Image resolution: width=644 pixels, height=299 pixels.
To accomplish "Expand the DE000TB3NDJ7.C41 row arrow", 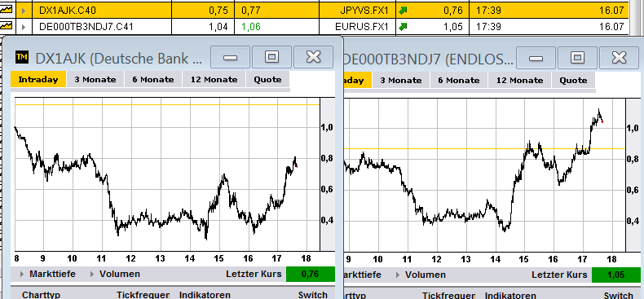I will coord(24,27).
